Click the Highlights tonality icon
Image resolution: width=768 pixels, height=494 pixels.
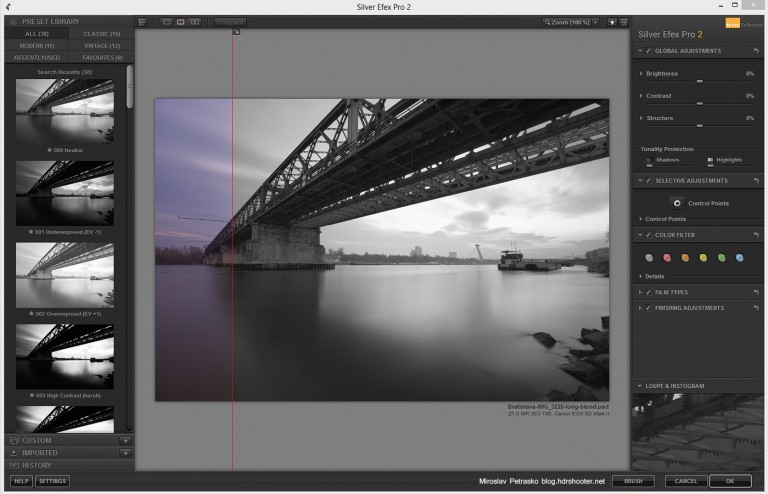click(x=710, y=160)
